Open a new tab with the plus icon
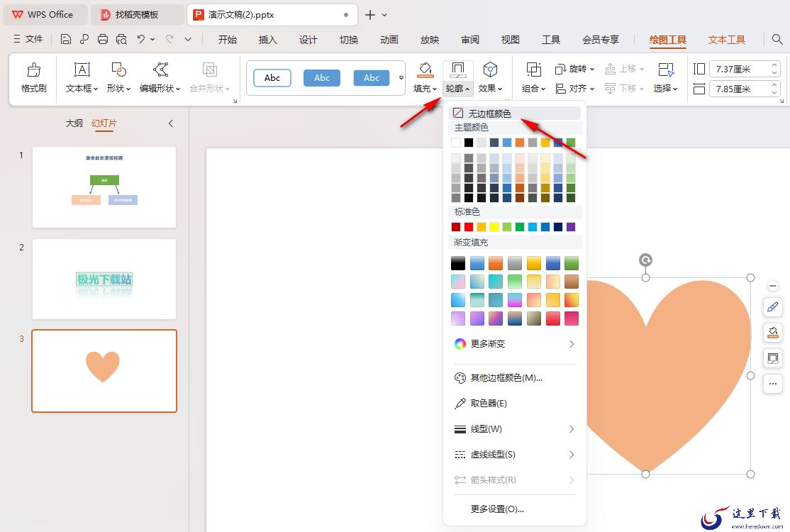This screenshot has width=790, height=532. tap(369, 15)
